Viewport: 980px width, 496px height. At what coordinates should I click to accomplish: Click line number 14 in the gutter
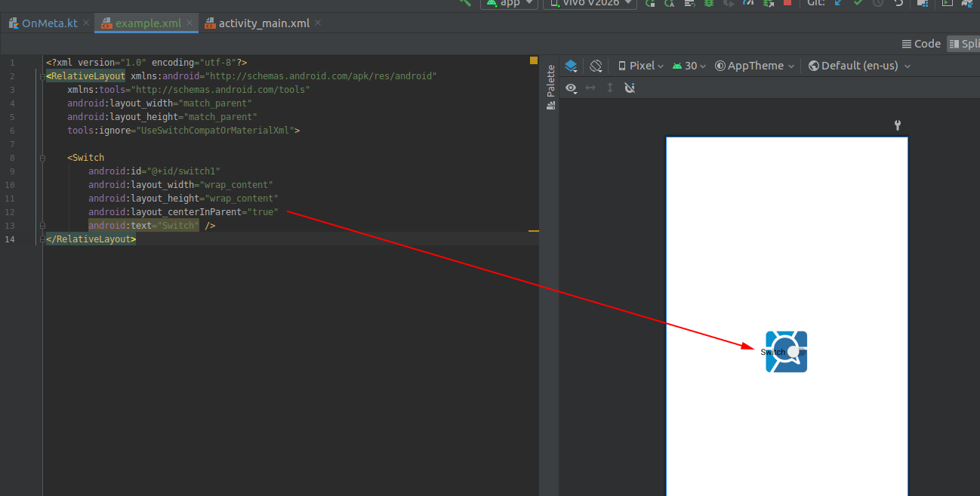pyautogui.click(x=11, y=239)
